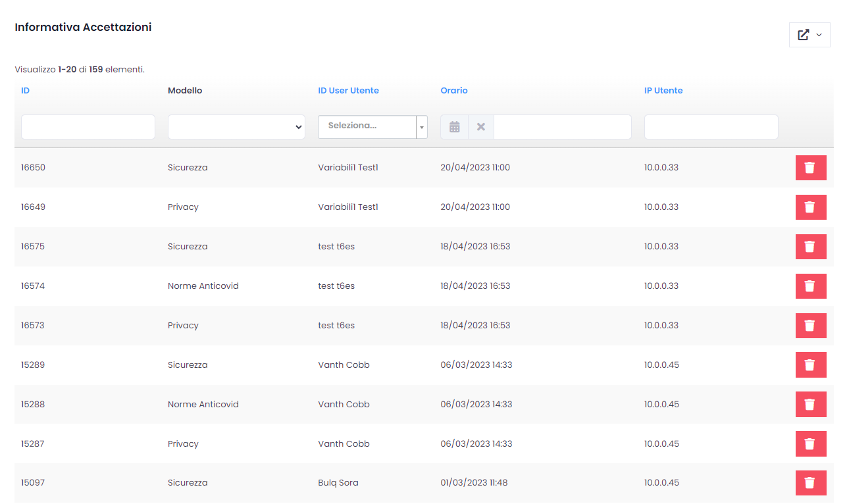
Task: Sort the table by ID column
Action: (x=25, y=91)
